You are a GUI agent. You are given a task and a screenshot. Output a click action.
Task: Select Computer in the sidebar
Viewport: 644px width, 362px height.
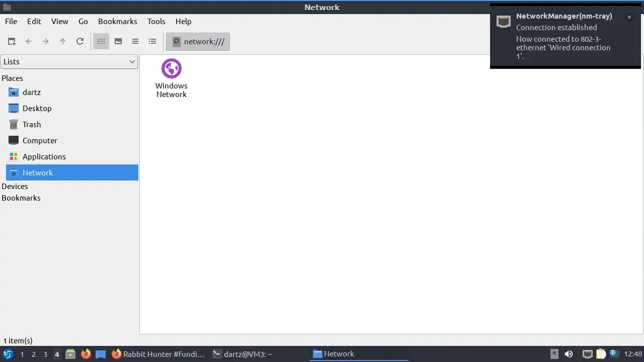tap(72, 140)
